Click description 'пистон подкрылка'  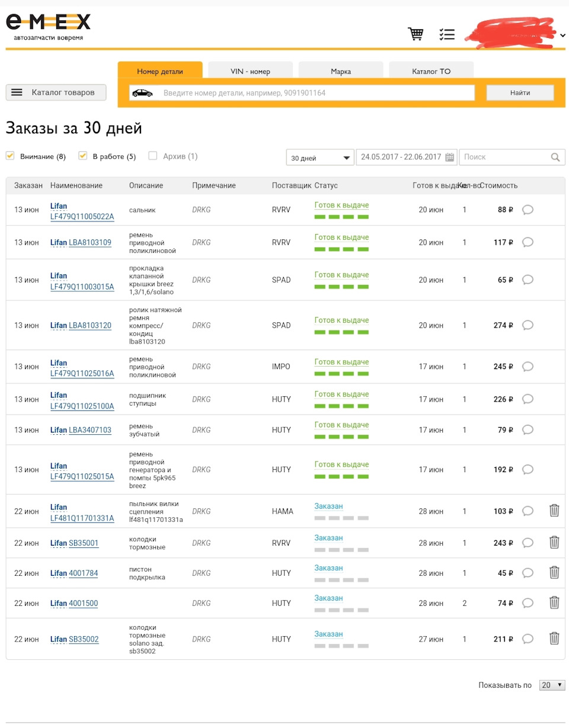[x=147, y=573]
